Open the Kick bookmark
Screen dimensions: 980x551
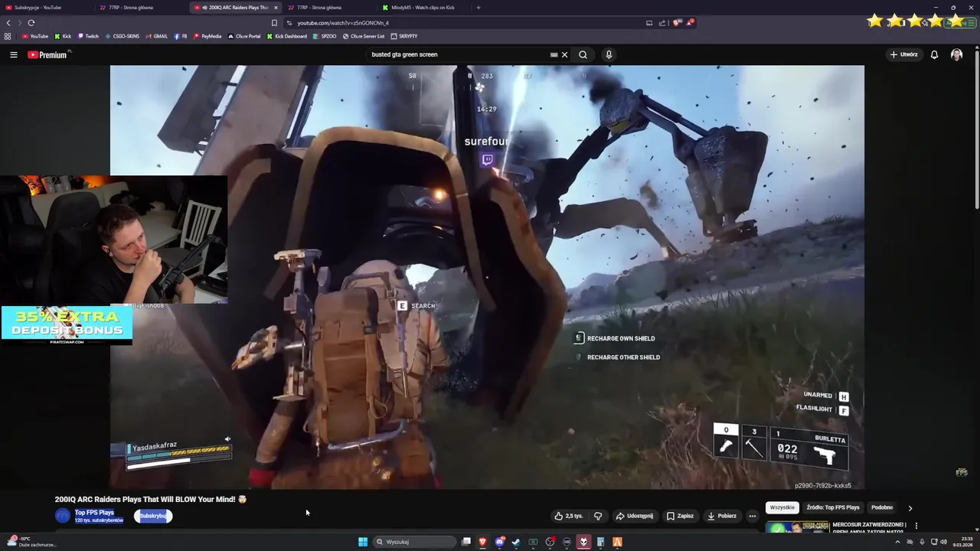[x=63, y=36]
